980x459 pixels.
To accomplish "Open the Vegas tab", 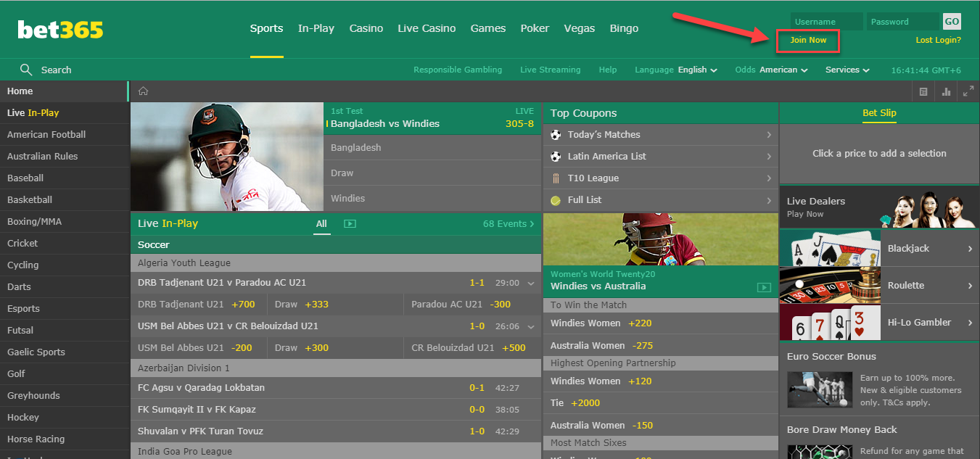I will coord(580,28).
